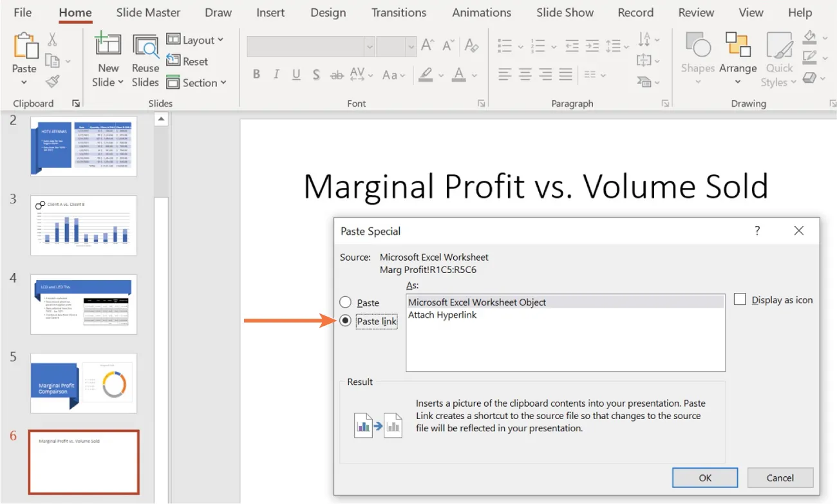The image size is (837, 504).
Task: Select the Paste link radio button
Action: pos(346,321)
